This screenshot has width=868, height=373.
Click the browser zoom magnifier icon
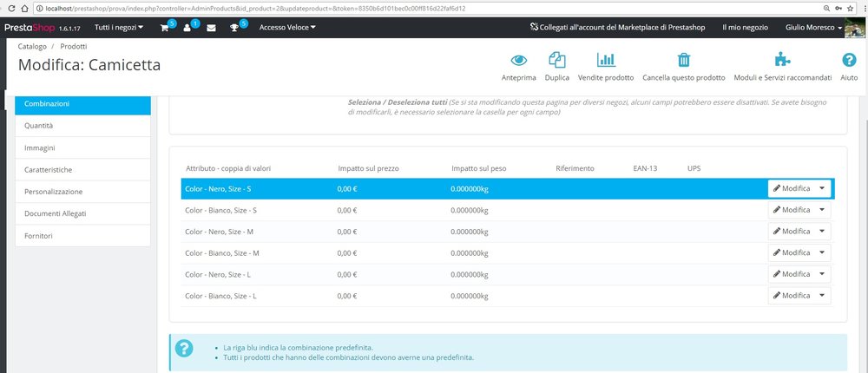coord(826,9)
